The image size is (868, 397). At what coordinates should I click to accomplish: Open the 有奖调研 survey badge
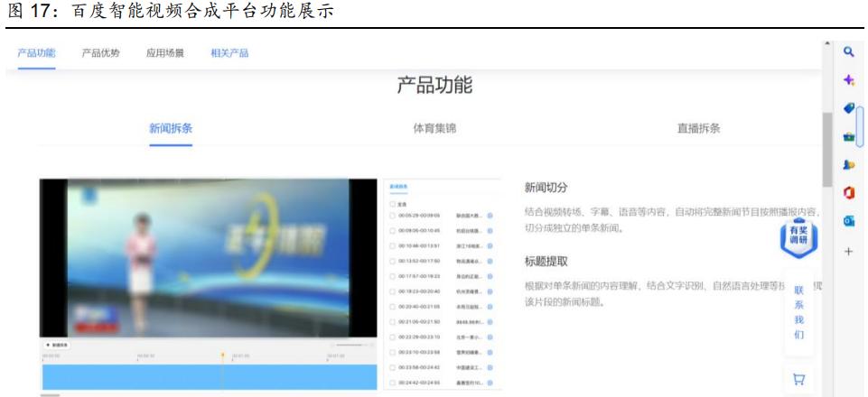coord(798,238)
